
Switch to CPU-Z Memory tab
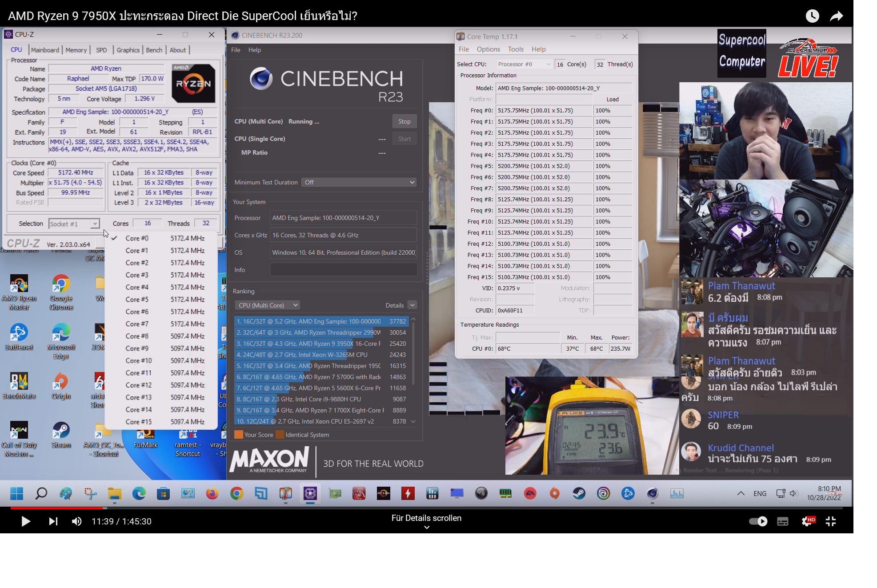76,50
